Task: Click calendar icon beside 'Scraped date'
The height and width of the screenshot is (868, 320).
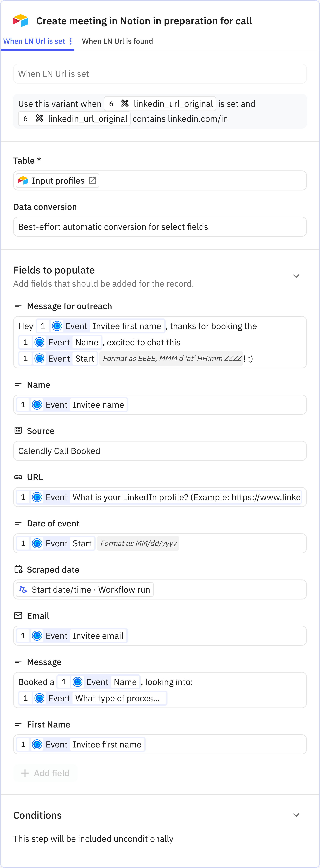Action: [x=18, y=570]
